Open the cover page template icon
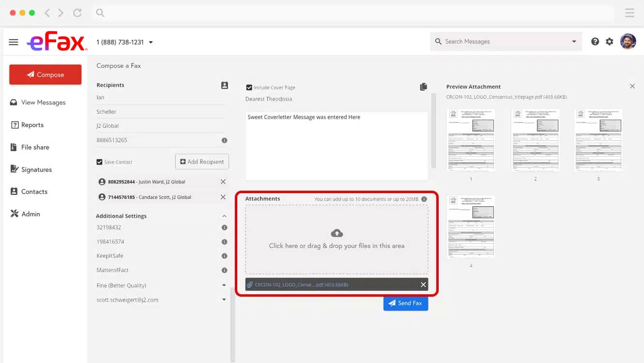Image resolution: width=644 pixels, height=363 pixels. click(423, 86)
